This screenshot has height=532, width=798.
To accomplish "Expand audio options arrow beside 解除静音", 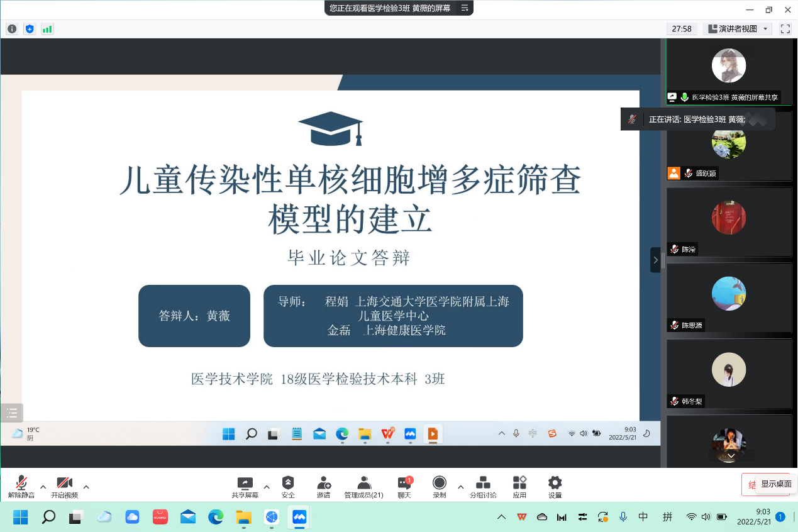I will [x=43, y=486].
